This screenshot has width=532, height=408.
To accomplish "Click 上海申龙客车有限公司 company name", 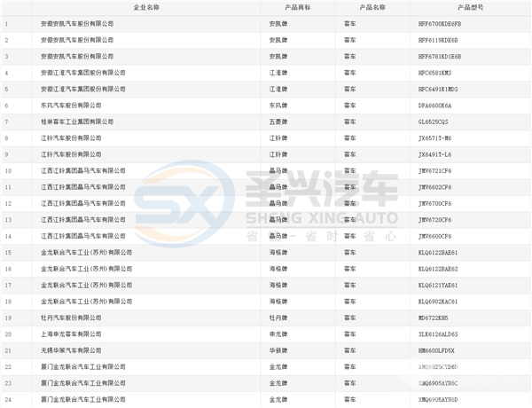I will click(x=73, y=334).
